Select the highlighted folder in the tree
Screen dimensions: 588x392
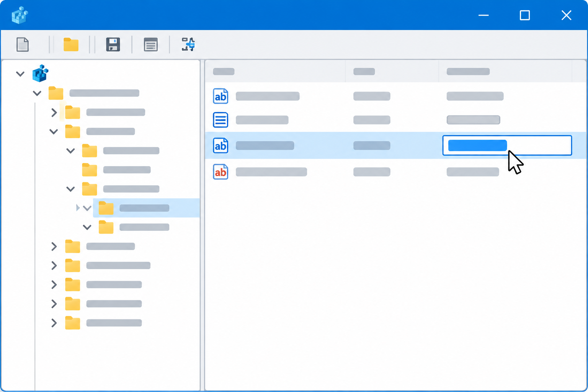146,208
